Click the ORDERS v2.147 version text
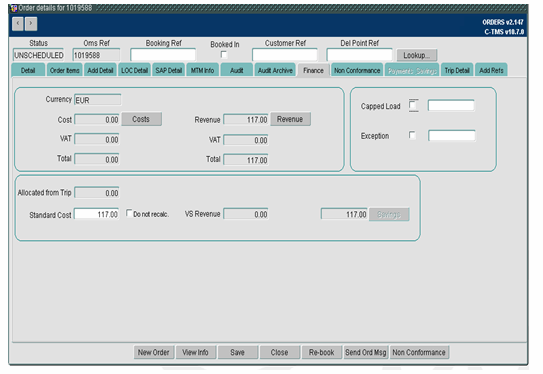543x374 pixels. pos(503,22)
